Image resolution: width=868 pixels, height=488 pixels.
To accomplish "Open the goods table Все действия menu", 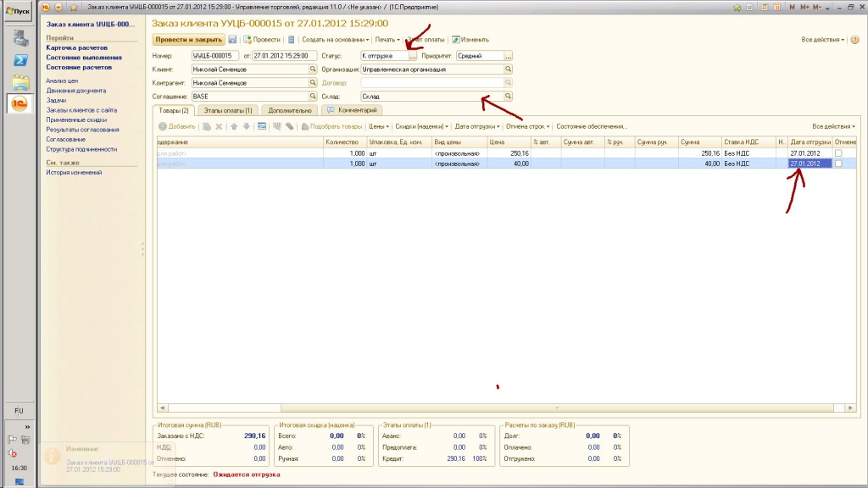I will point(833,127).
